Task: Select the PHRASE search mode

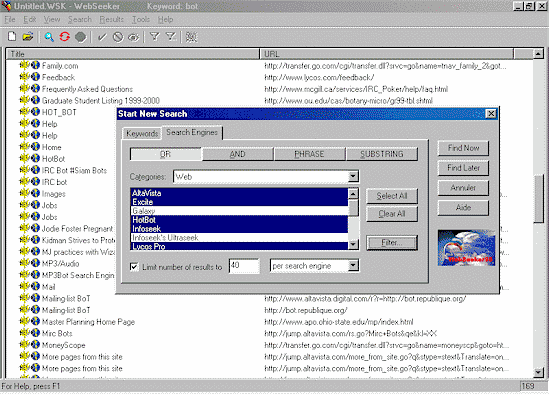Action: pyautogui.click(x=309, y=154)
